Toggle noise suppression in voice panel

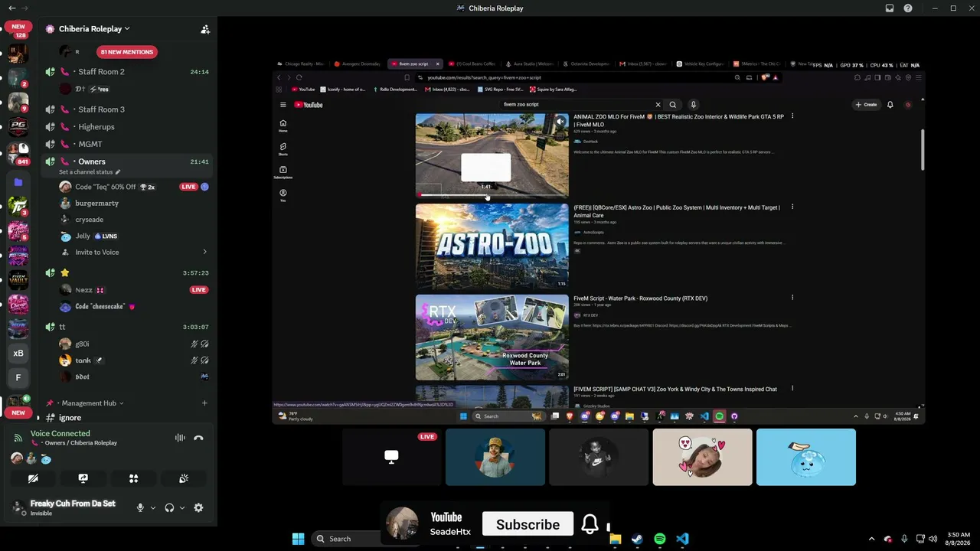(180, 438)
